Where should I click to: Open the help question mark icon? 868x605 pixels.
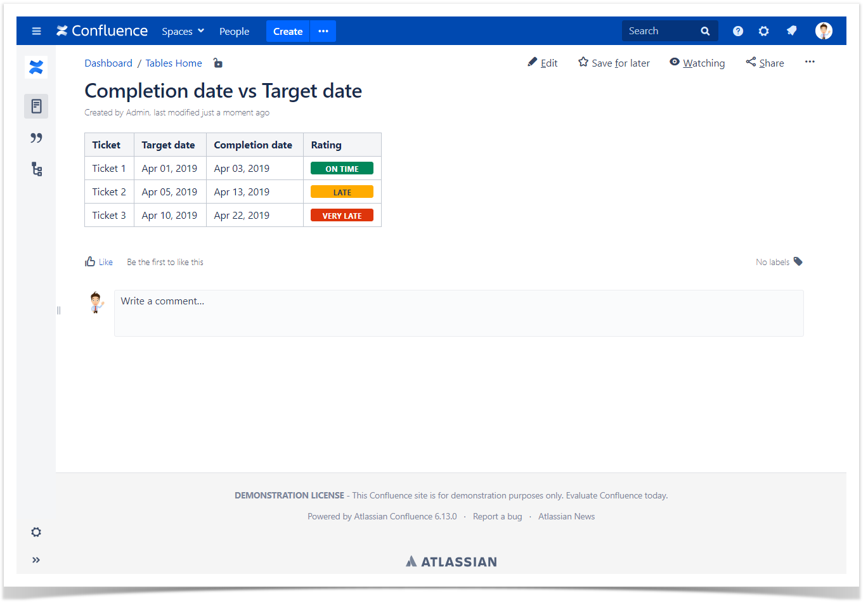737,31
